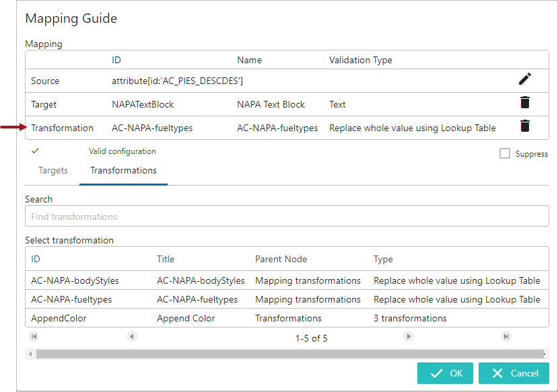Go to first page of transformations
The image size is (558, 392).
click(x=33, y=336)
